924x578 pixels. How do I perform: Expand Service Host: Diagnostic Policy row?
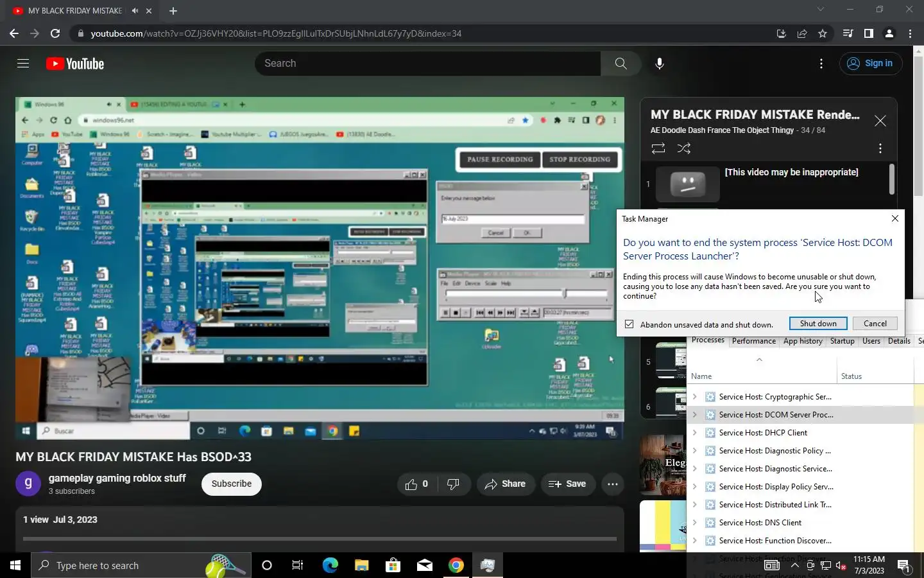(x=694, y=451)
